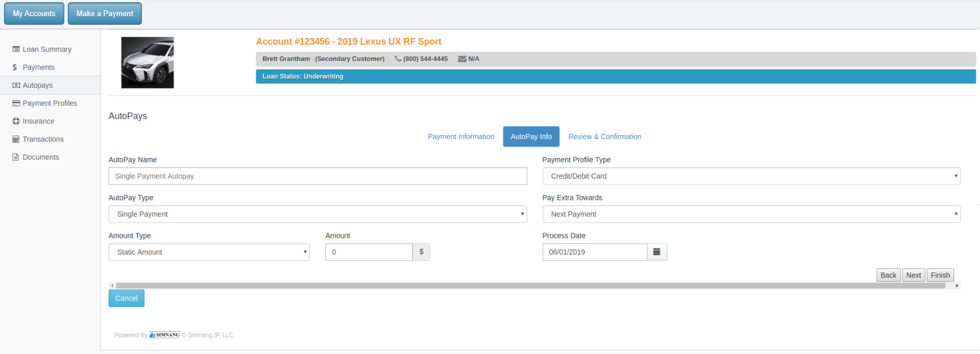This screenshot has width=980, height=354.
Task: Click the 'AutoPays' section heading
Action: [x=128, y=116]
